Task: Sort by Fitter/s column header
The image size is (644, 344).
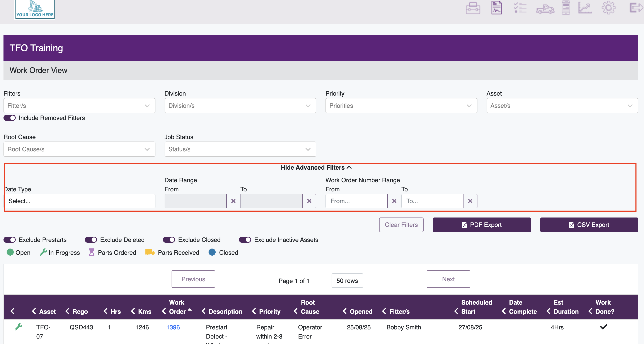Action: click(x=399, y=311)
